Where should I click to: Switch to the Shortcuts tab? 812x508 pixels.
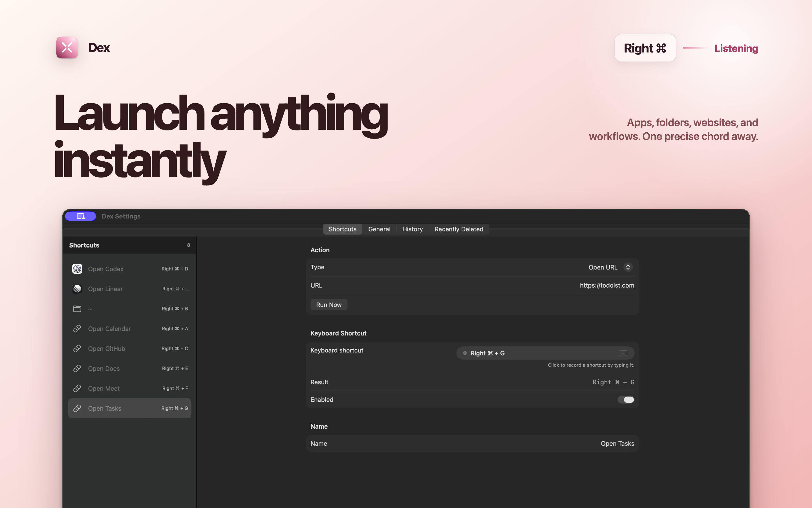tap(343, 229)
